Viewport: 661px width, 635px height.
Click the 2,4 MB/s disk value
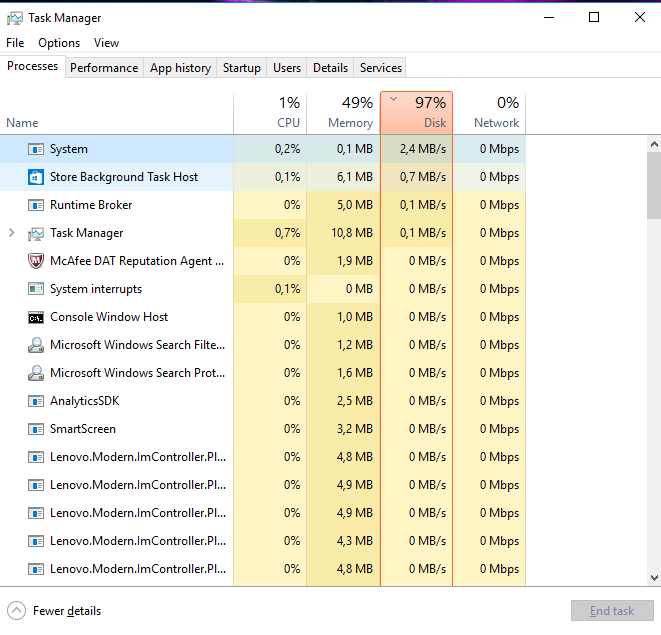pos(423,149)
